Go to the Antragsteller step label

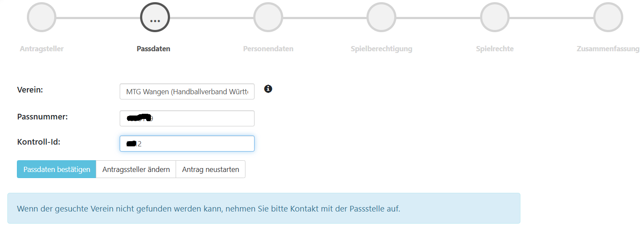click(x=42, y=49)
